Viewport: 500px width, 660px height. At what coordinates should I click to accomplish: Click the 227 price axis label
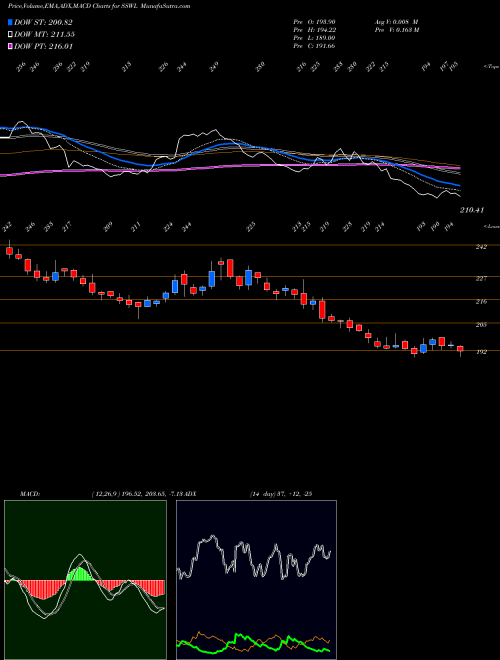(x=481, y=278)
